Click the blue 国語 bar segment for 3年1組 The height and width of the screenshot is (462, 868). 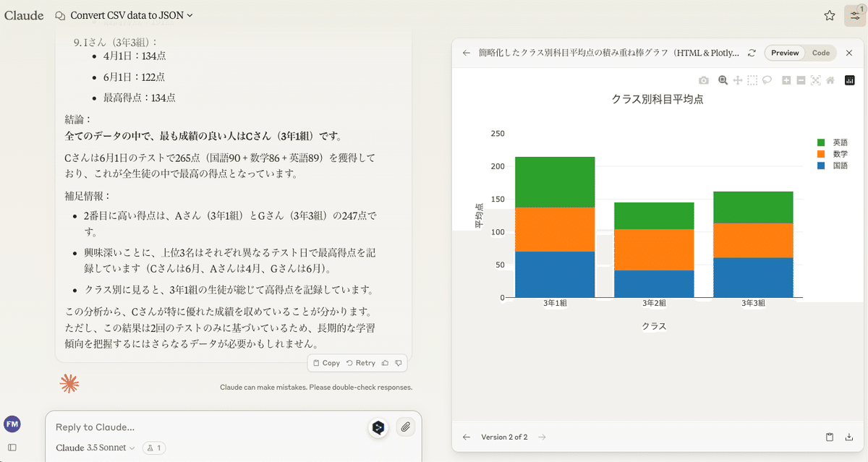(555, 274)
